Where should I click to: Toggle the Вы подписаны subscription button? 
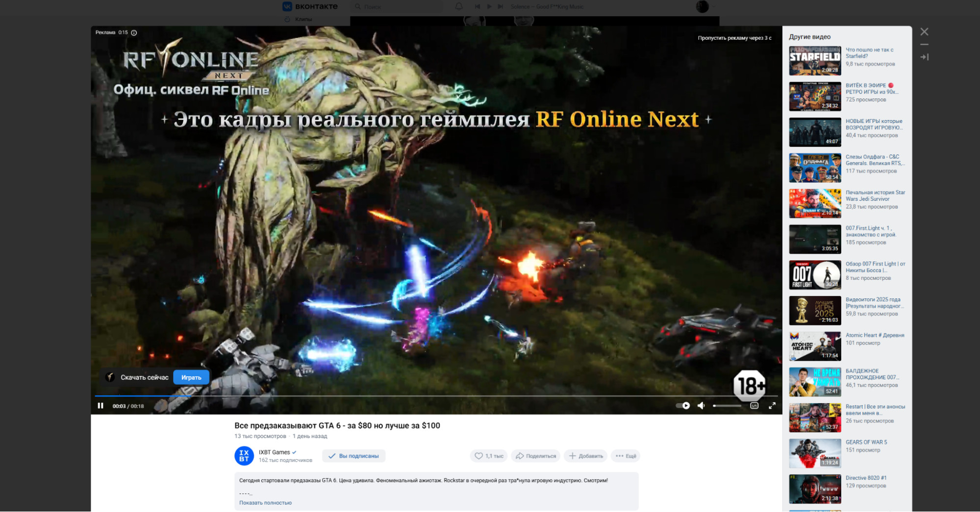(353, 456)
